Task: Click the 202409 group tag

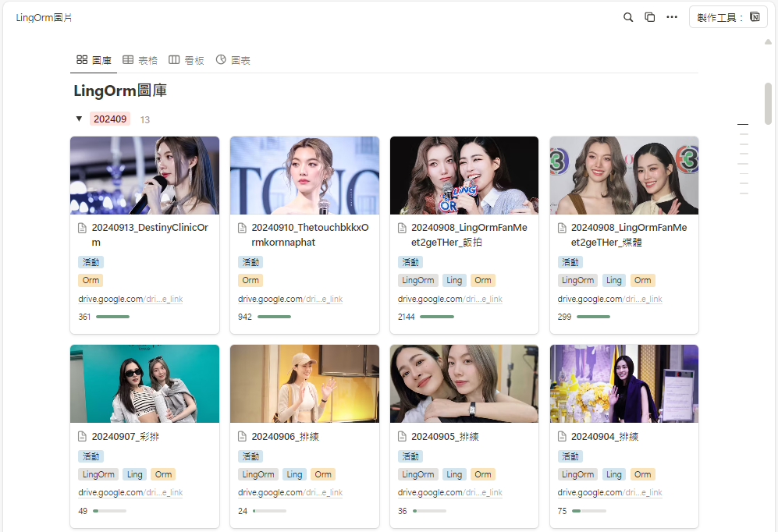Action: point(110,119)
